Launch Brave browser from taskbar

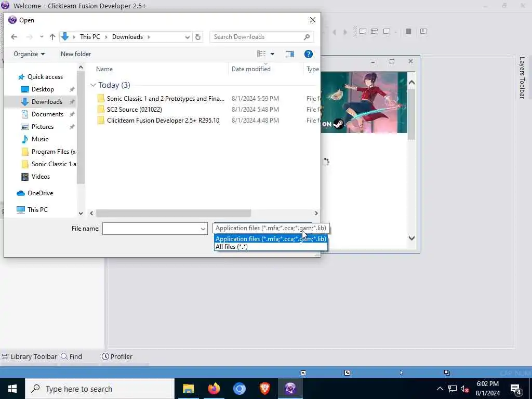264,389
